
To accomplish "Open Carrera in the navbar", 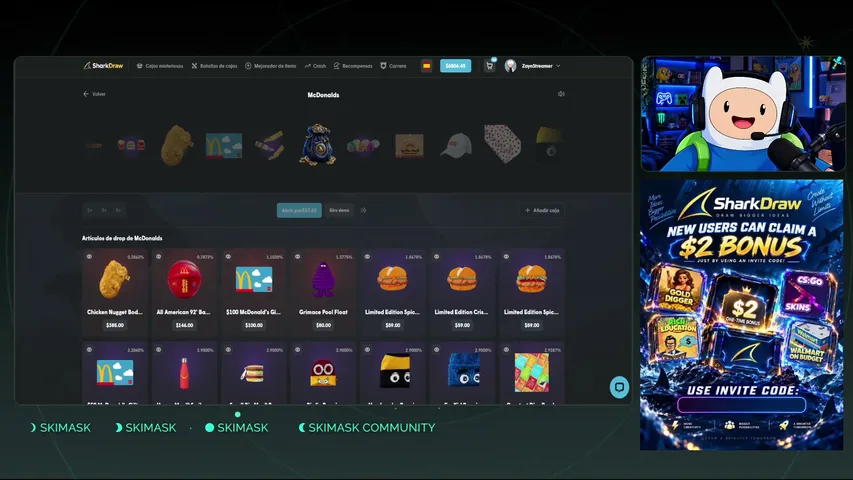I will click(x=393, y=66).
